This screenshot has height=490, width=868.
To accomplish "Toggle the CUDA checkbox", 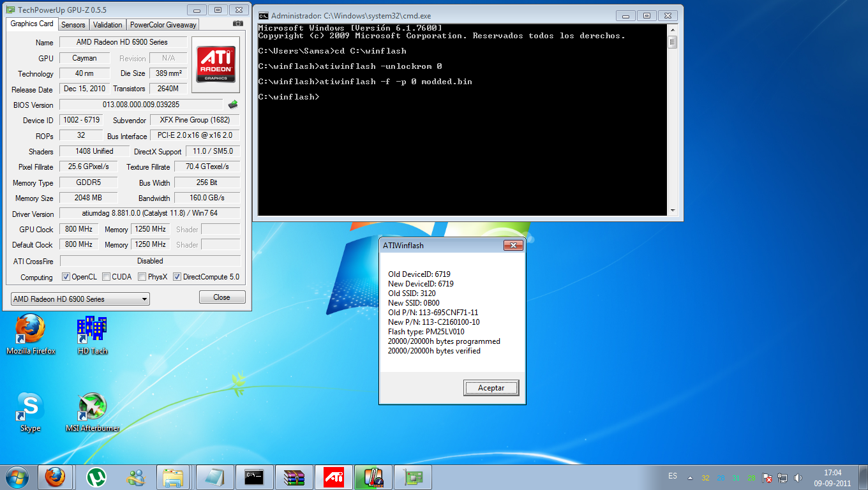I will pos(106,277).
